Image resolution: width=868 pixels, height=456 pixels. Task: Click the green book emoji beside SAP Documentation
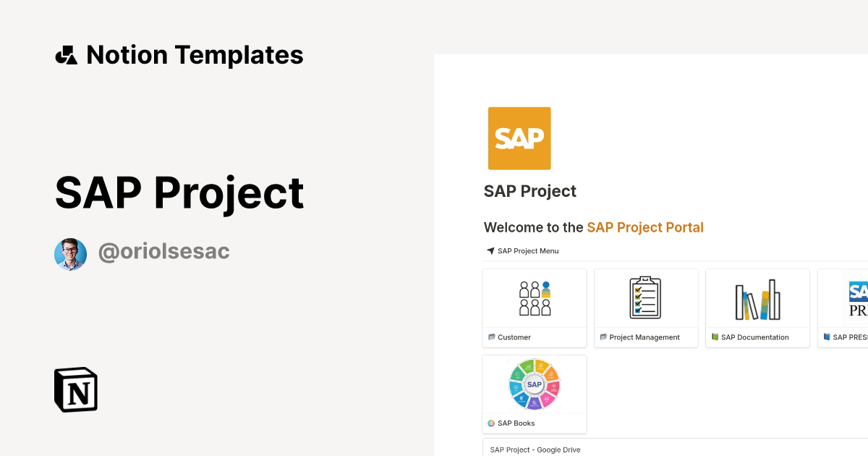click(713, 337)
